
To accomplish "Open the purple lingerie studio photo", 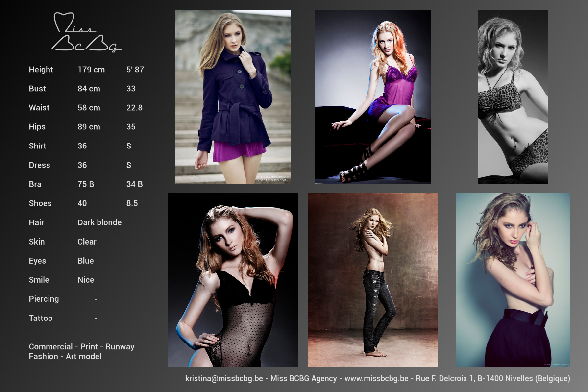I will (x=373, y=97).
